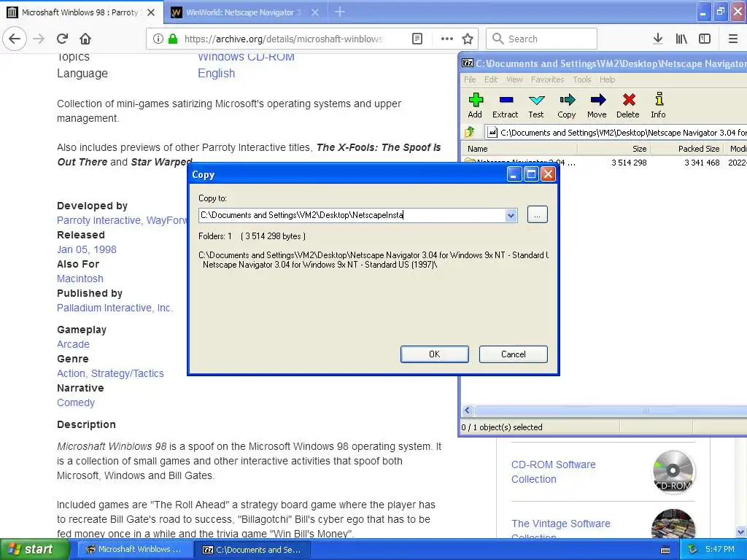Go up one folder level in 7-Zip
This screenshot has height=560, width=747.
pyautogui.click(x=471, y=132)
